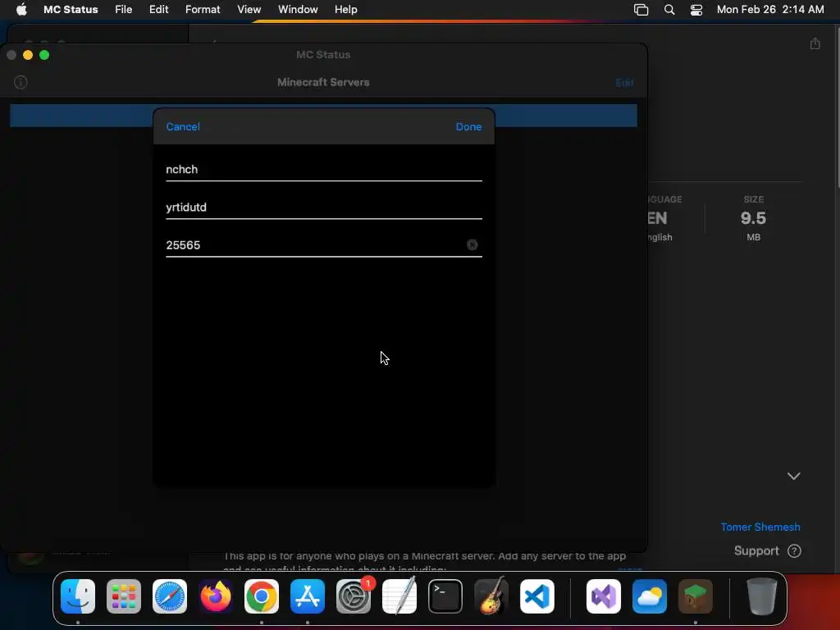840x630 pixels.
Task: Click the green zoom button of MC Status
Action: tap(44, 55)
